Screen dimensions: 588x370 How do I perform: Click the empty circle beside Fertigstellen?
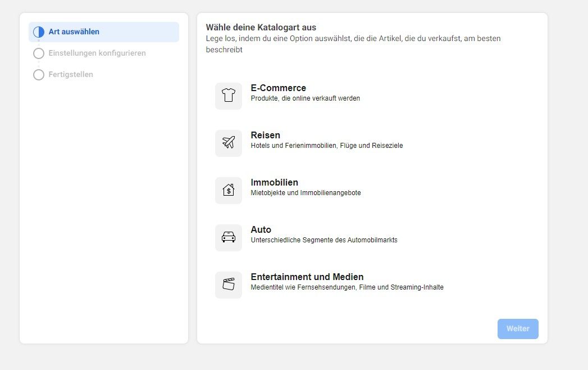click(x=39, y=75)
